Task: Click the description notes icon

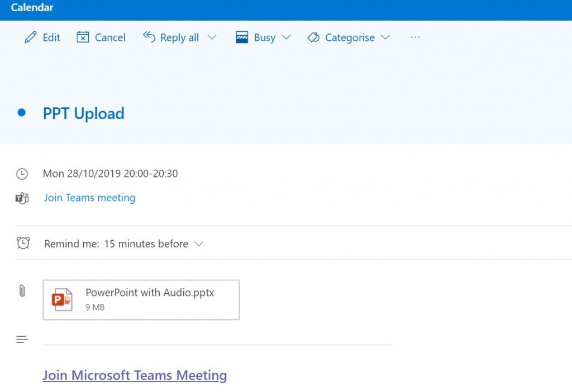Action: (x=22, y=339)
